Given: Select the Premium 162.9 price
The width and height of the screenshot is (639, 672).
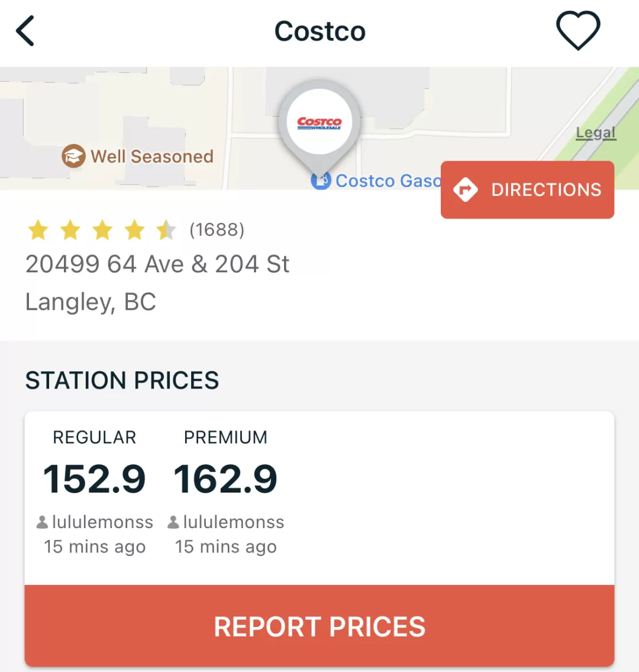Looking at the screenshot, I should tap(225, 479).
